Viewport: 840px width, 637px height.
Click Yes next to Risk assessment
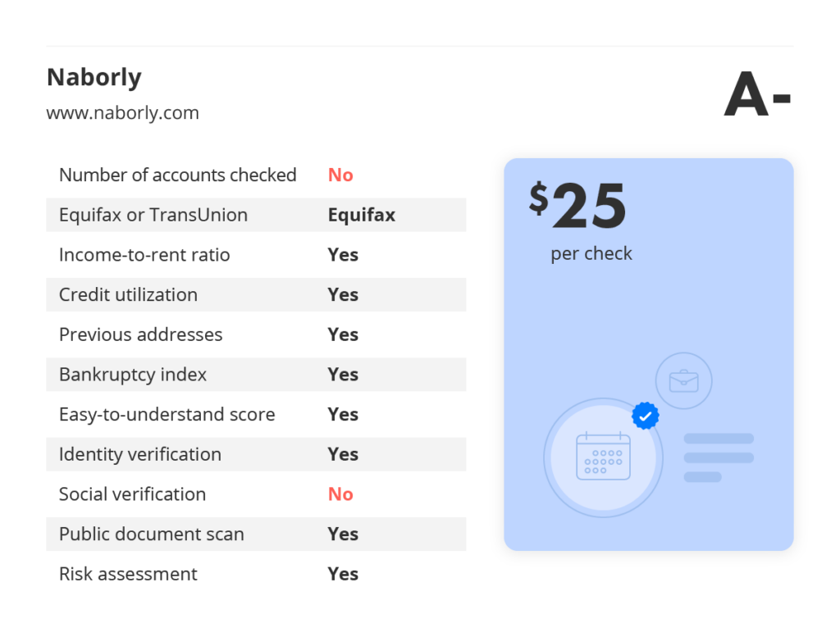343,574
